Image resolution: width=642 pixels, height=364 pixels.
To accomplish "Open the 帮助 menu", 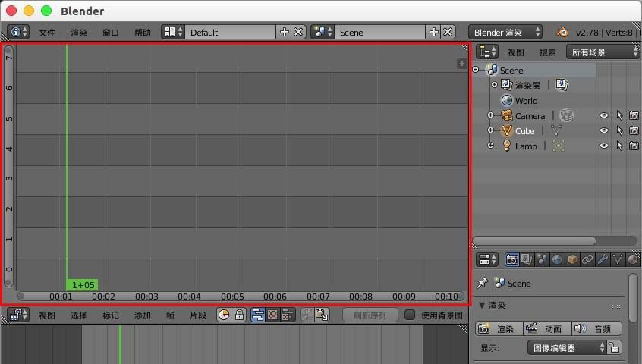I will point(143,33).
